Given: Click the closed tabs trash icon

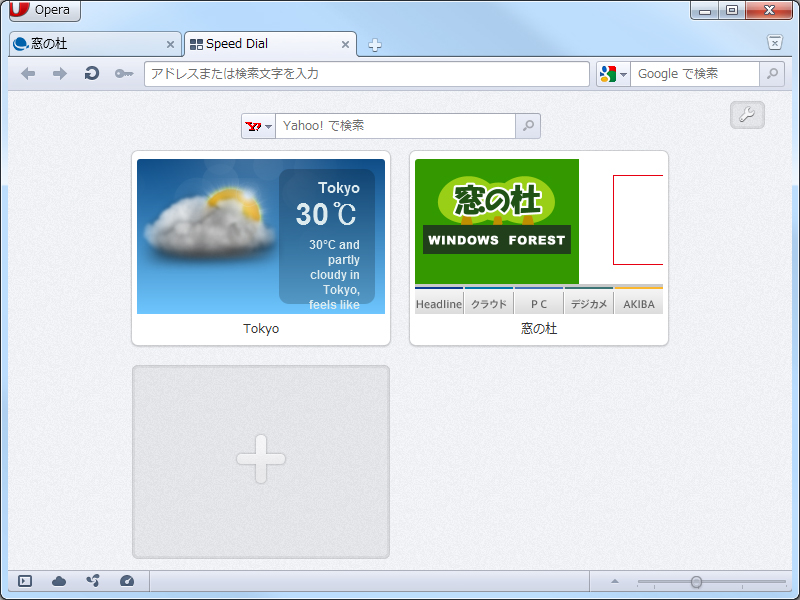Looking at the screenshot, I should tap(775, 43).
